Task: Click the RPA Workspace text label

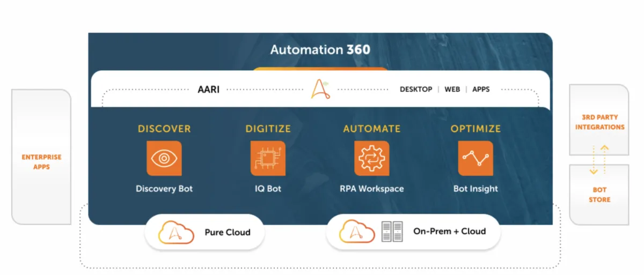Action: click(372, 189)
